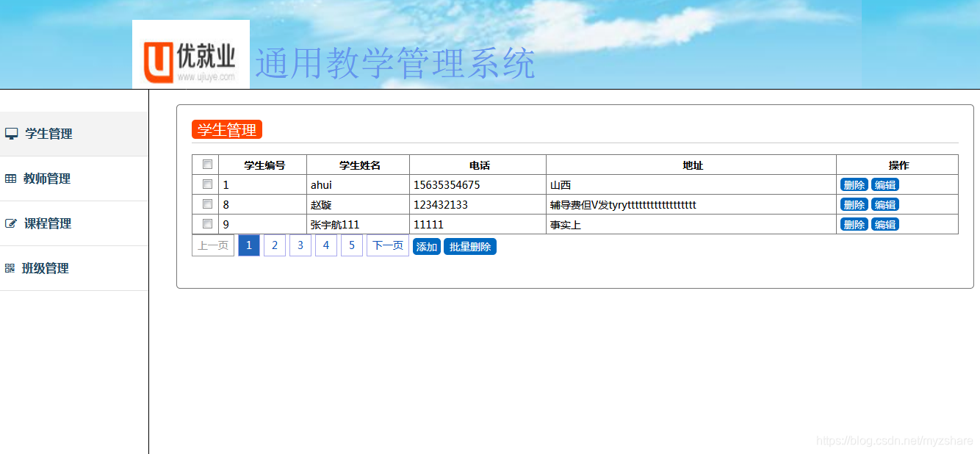Image resolution: width=980 pixels, height=454 pixels.
Task: Check the box for student 张宇航111
Action: [x=207, y=224]
